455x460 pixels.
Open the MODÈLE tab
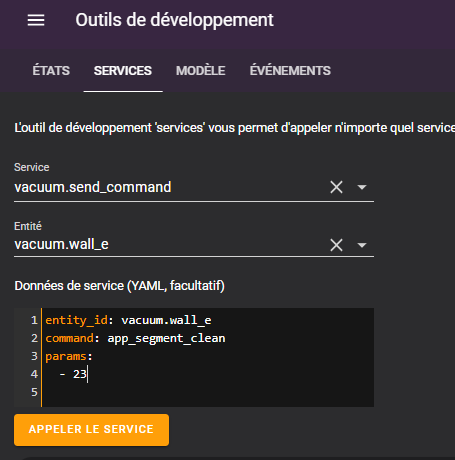pos(201,71)
